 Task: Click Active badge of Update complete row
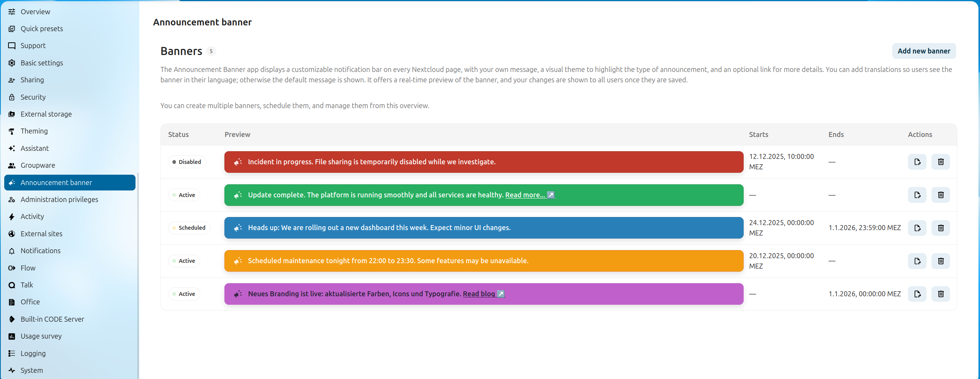(x=184, y=195)
